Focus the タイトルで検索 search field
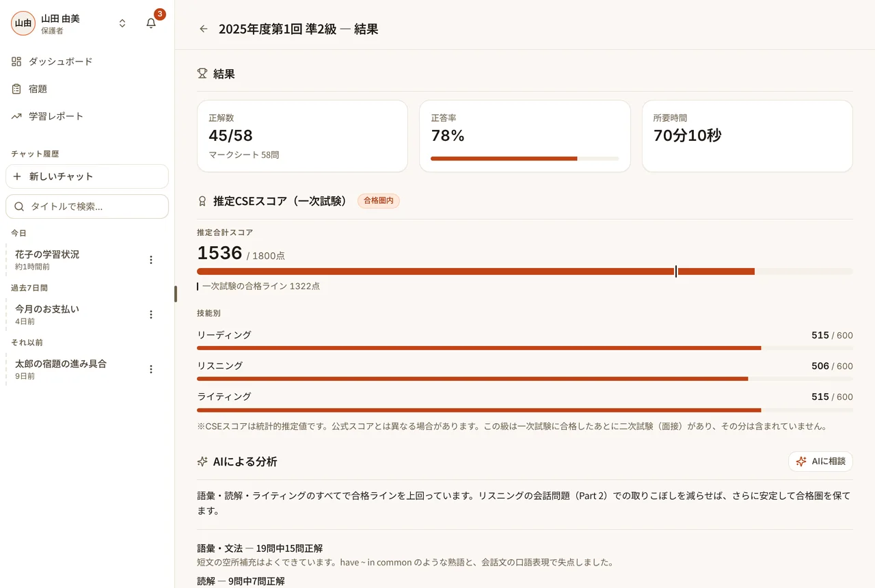875x588 pixels. tap(87, 206)
